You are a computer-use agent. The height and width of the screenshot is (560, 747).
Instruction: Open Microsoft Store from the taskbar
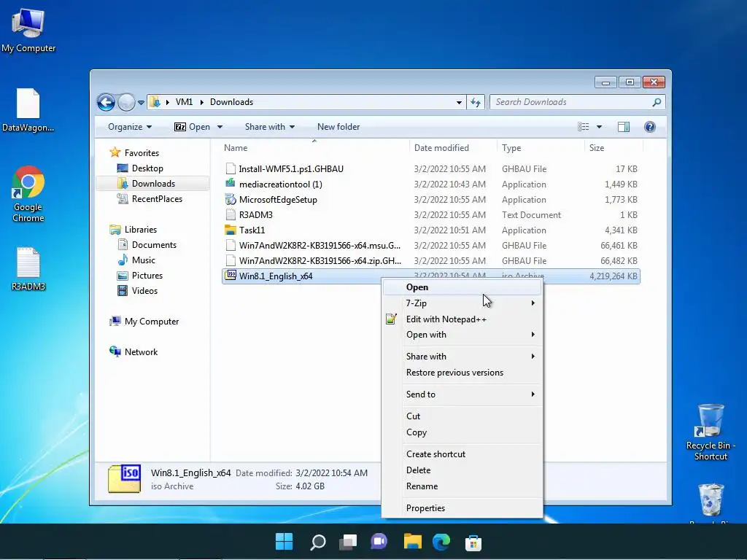point(473,542)
